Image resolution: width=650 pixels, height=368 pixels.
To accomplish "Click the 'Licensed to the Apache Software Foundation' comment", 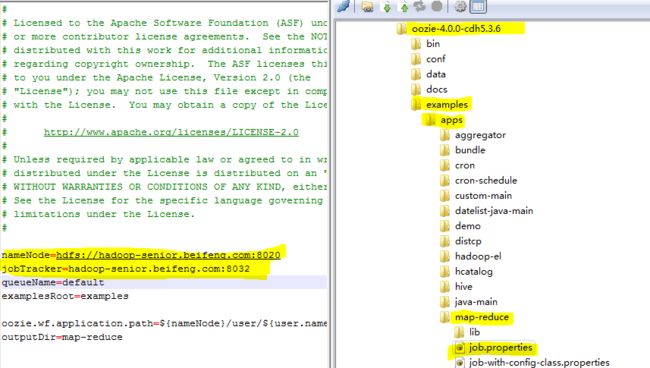I will tap(165, 23).
